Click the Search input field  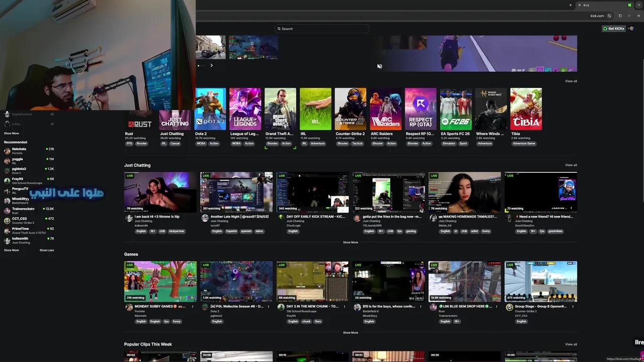coord(322,29)
